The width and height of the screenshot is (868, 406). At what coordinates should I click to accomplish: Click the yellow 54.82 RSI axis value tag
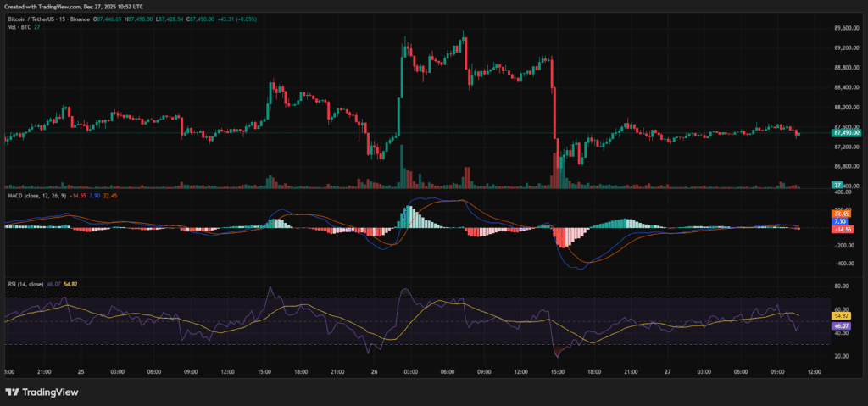tap(842, 315)
